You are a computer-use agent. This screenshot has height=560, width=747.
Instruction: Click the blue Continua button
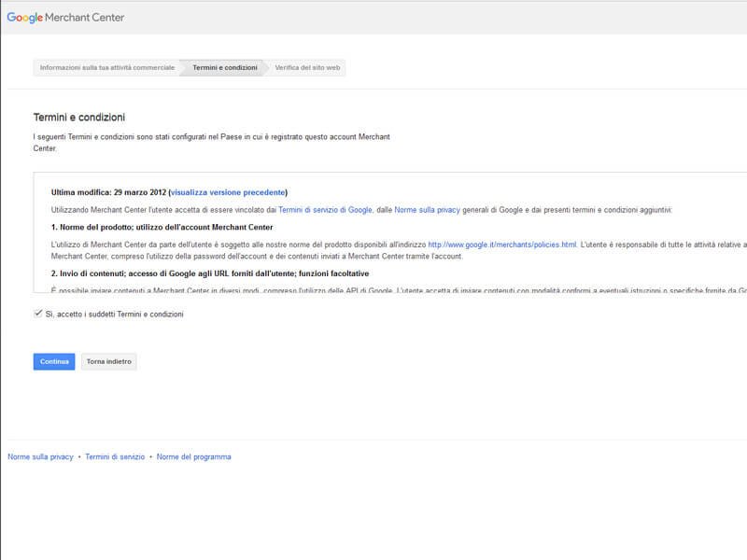(54, 362)
